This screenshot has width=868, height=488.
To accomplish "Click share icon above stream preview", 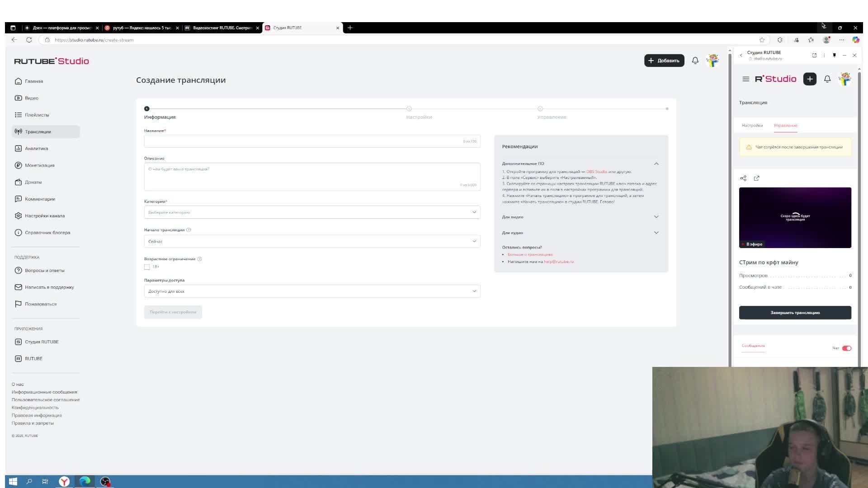I will point(743,178).
